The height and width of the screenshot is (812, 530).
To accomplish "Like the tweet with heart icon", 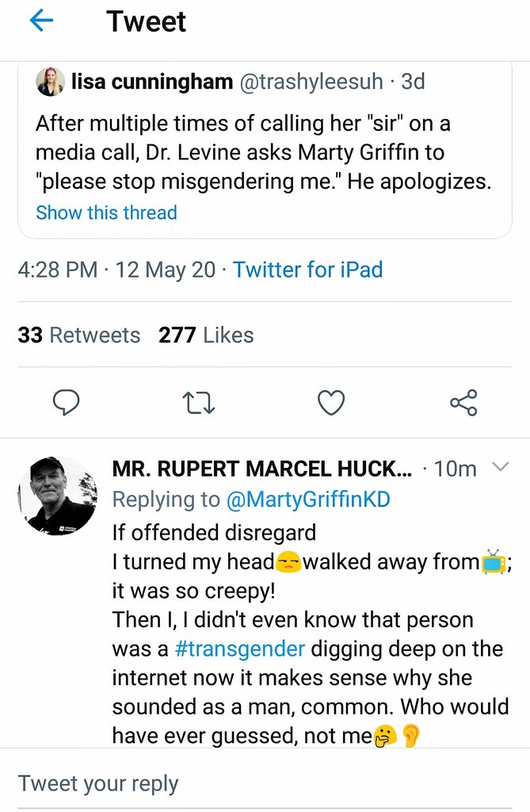I will click(330, 403).
